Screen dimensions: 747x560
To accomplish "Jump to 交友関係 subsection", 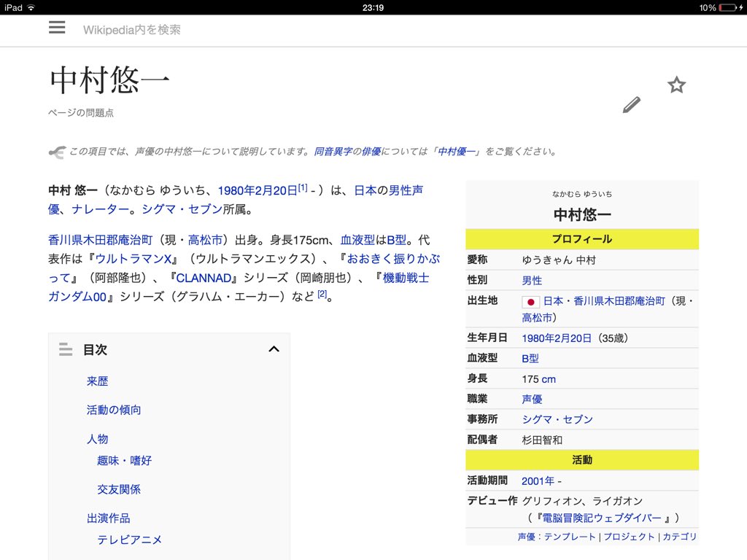I will [119, 489].
